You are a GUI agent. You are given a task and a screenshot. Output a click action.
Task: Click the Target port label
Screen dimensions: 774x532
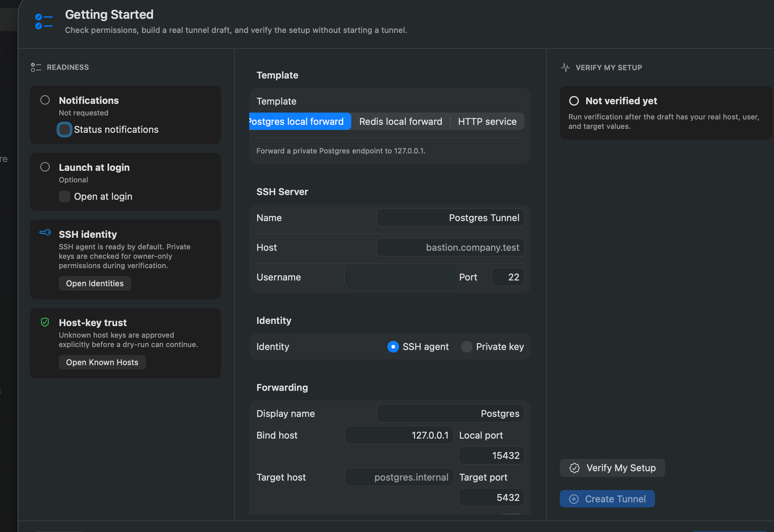[483, 477]
